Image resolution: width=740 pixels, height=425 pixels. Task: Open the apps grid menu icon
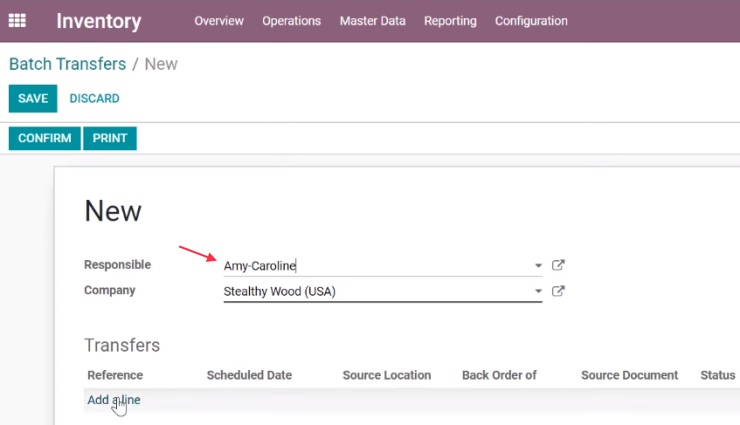pos(17,21)
